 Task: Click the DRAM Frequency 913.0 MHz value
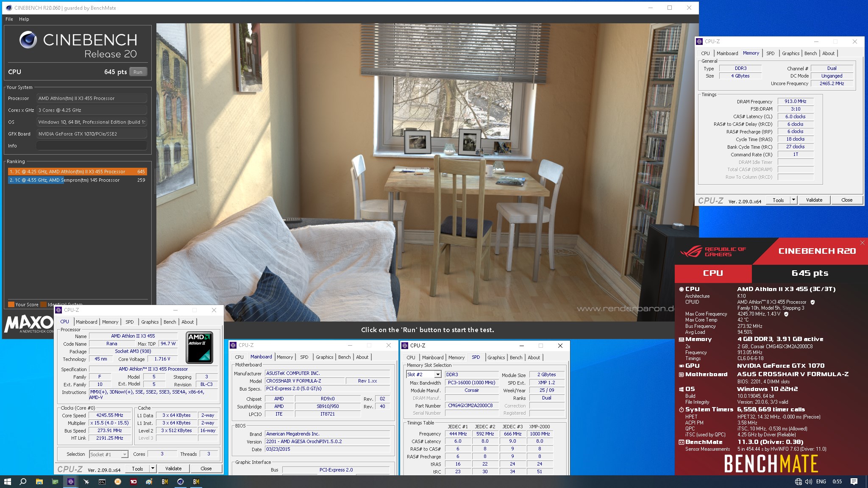(x=796, y=101)
